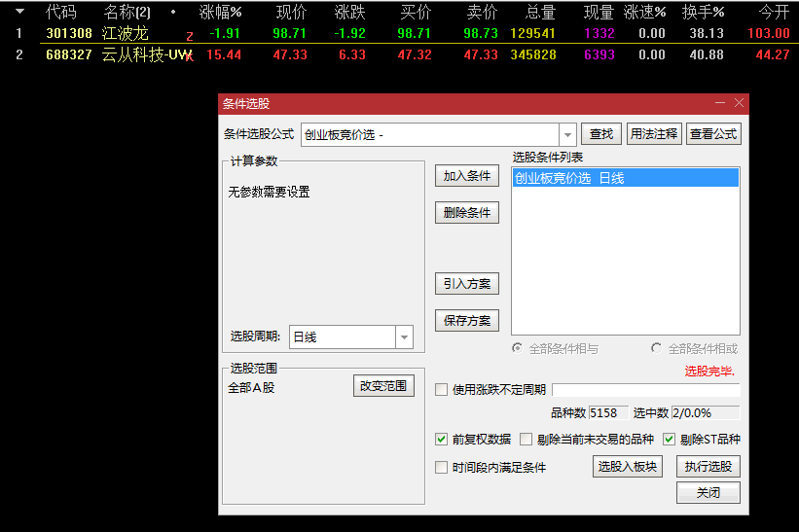Select 全部条件相或 radio button
The width and height of the screenshot is (799, 532).
[656, 348]
